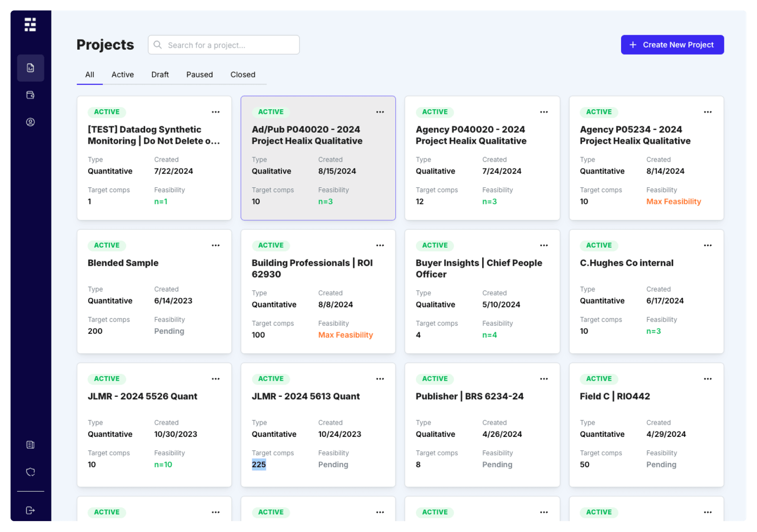Open the Blended Sample project title

[x=123, y=263]
